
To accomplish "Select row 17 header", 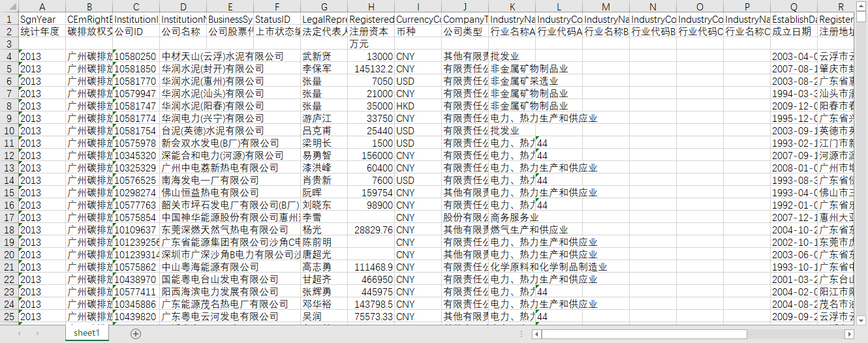I will point(9,217).
